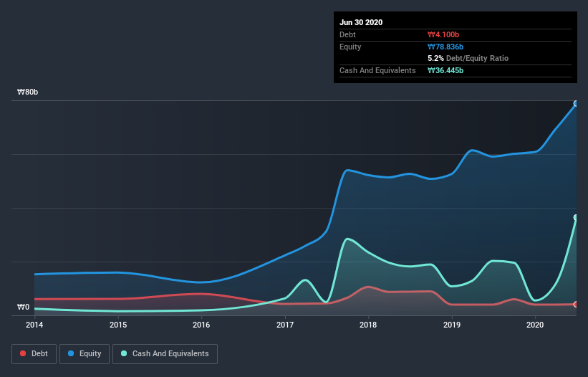Screen dimensions: 588x377
Task: Click the 2014 x-axis label
Action: coord(34,325)
